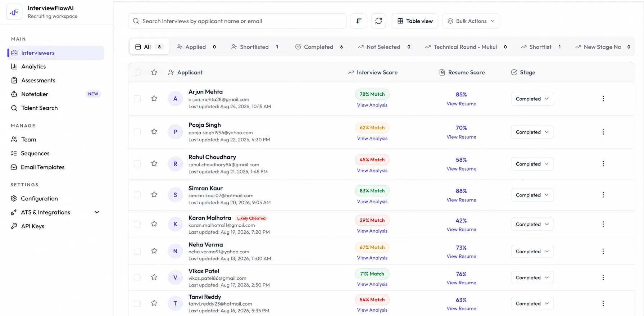Open more options for Tanvi Reddy

pos(603,303)
